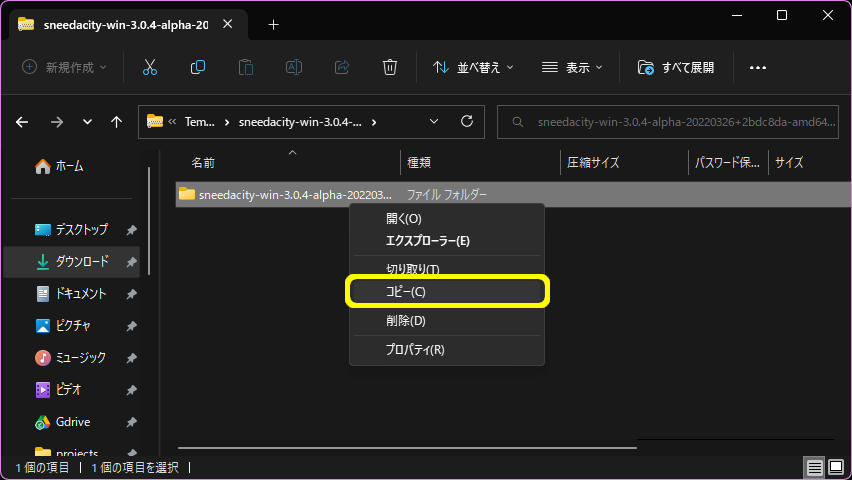
Task: Add a new tab with plus button
Action: pos(273,25)
